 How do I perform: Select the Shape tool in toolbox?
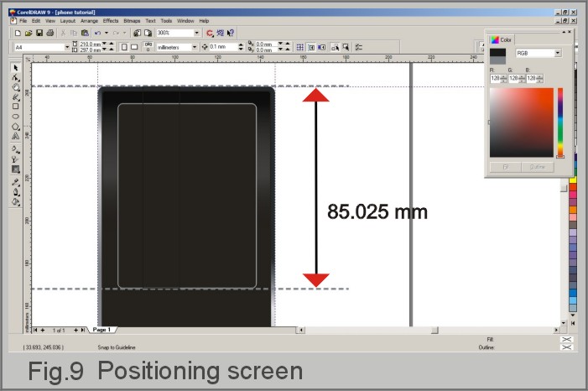tap(15, 78)
